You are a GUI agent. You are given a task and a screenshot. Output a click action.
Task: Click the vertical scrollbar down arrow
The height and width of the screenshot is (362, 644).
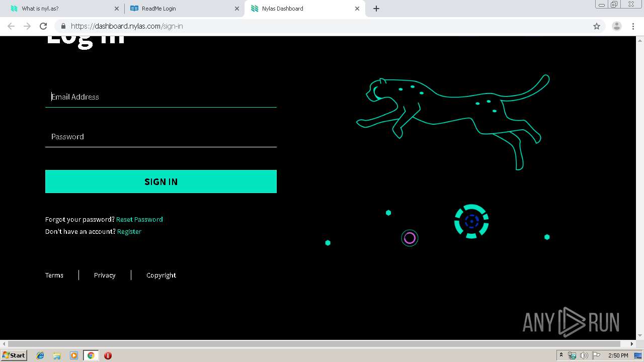pyautogui.click(x=640, y=336)
